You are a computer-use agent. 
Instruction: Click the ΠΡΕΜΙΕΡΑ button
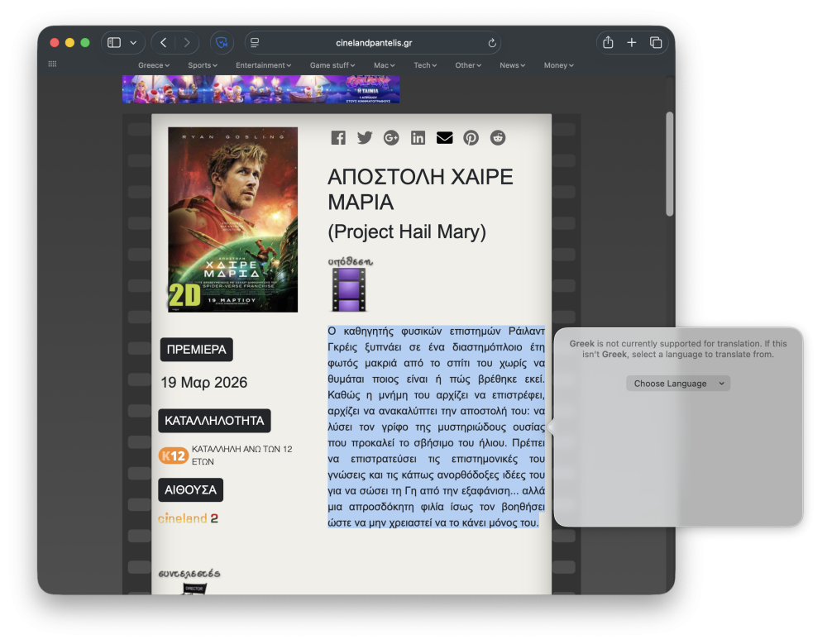(196, 350)
